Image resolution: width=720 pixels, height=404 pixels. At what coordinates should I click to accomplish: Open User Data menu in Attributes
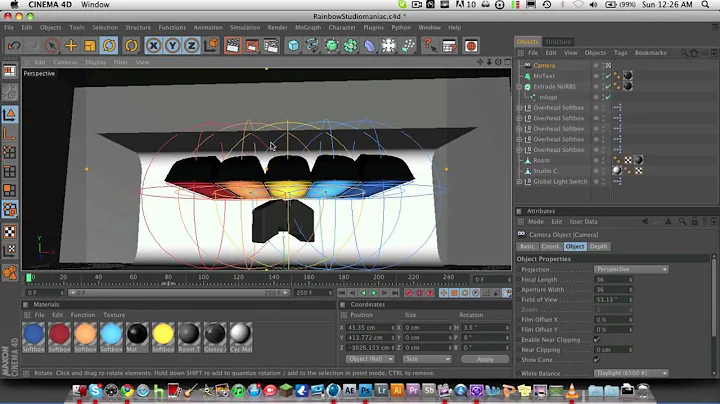[x=584, y=221]
